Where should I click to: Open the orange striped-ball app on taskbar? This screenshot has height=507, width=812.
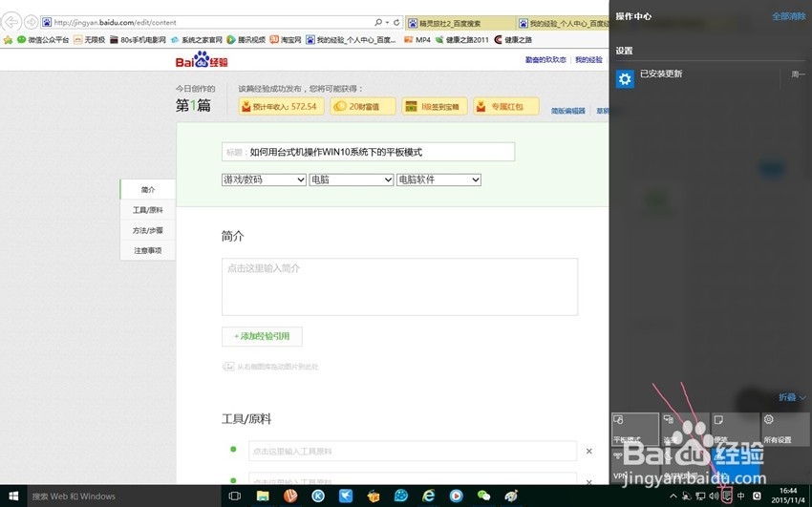[290, 496]
